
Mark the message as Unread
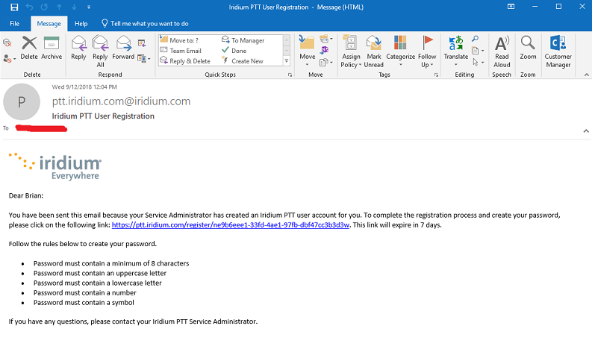click(374, 51)
